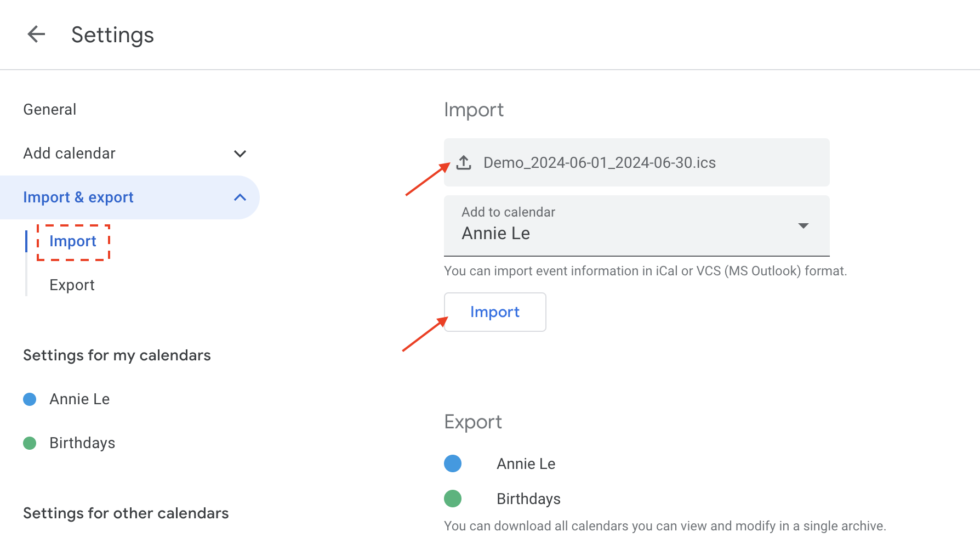Open Birthdays calendar settings in sidebar
The image size is (980, 543).
[82, 443]
